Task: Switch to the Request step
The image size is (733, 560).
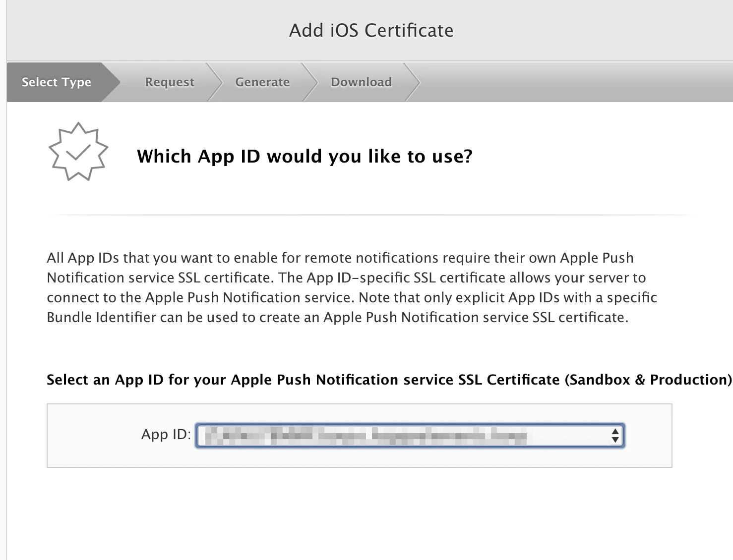Action: (170, 82)
